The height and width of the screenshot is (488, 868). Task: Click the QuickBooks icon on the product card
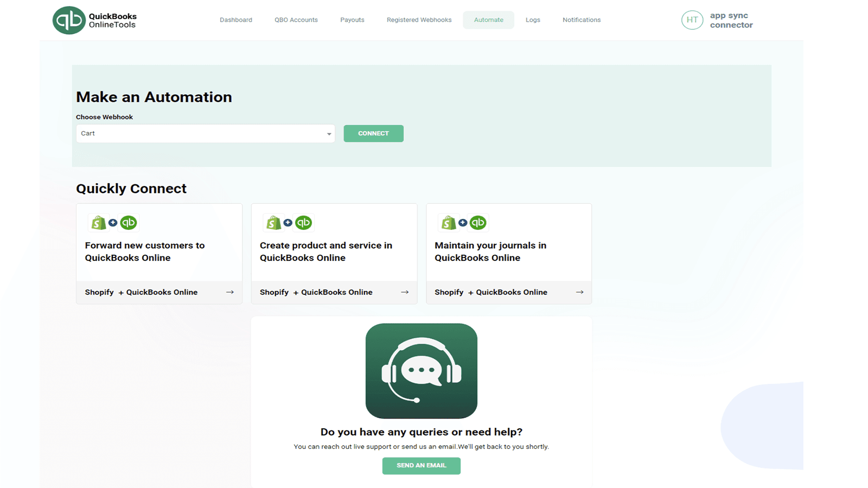(303, 222)
